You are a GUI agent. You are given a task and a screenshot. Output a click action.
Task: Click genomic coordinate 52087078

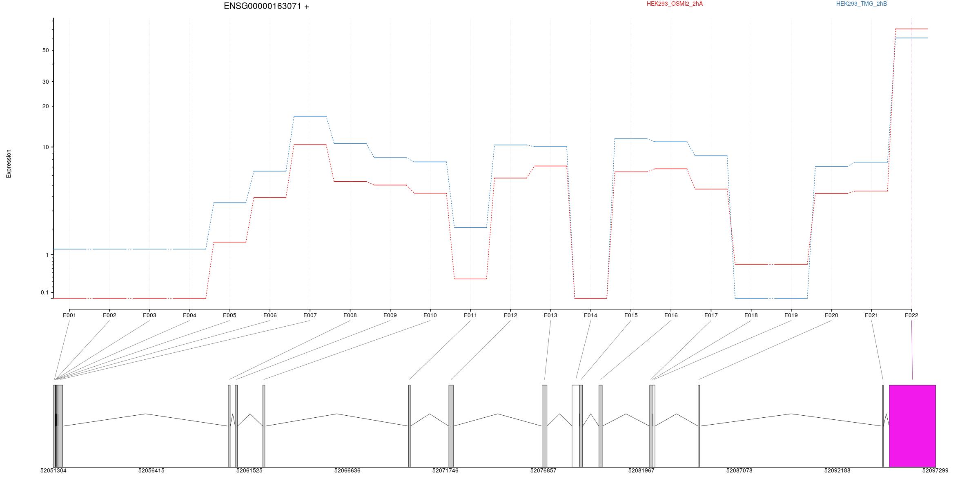coord(739,470)
